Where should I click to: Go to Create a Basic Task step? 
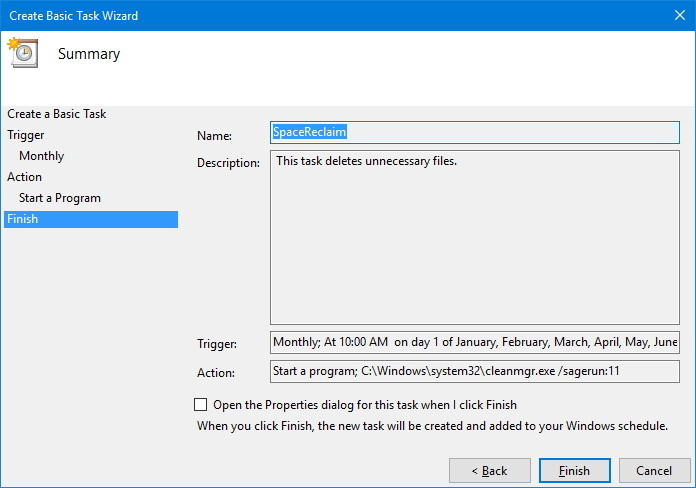click(x=57, y=114)
